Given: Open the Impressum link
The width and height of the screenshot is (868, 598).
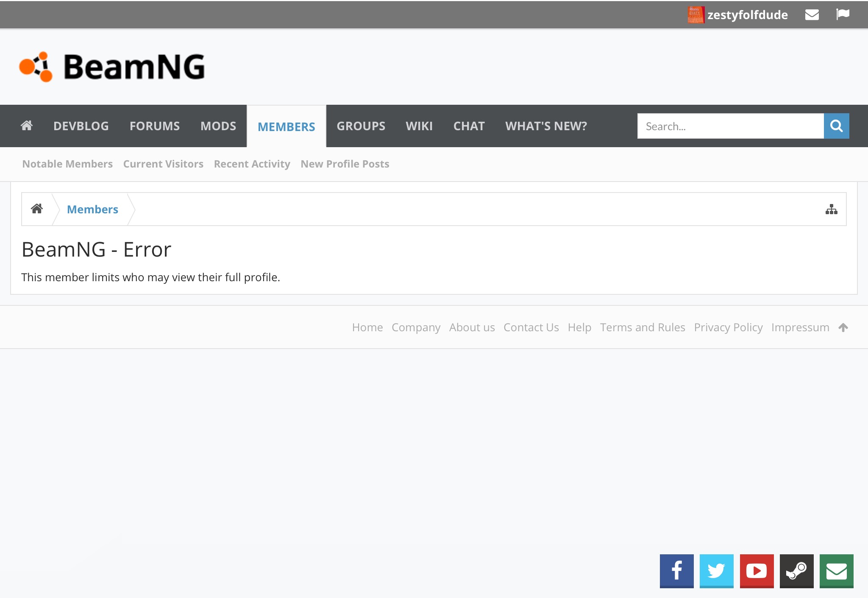Looking at the screenshot, I should (800, 327).
